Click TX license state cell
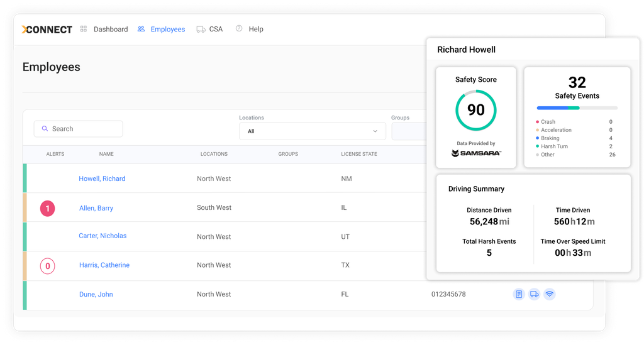This screenshot has width=644, height=345. [x=345, y=265]
